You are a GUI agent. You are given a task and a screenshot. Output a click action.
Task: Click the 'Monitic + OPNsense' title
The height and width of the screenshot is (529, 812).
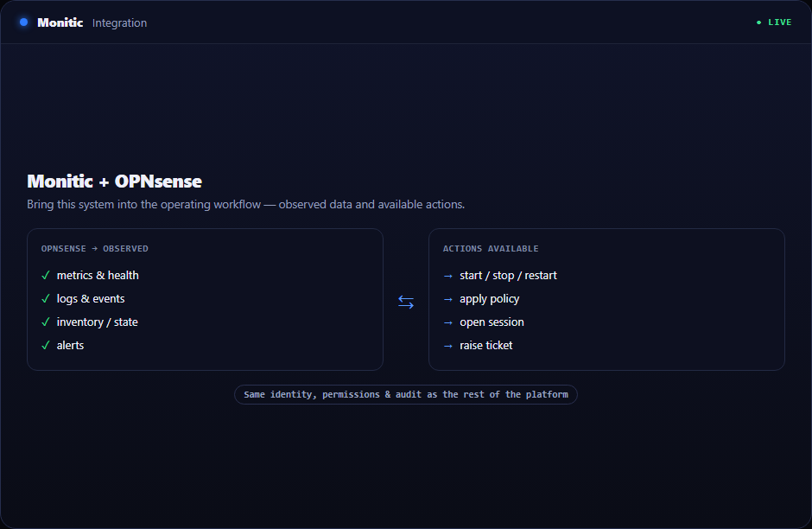(114, 182)
